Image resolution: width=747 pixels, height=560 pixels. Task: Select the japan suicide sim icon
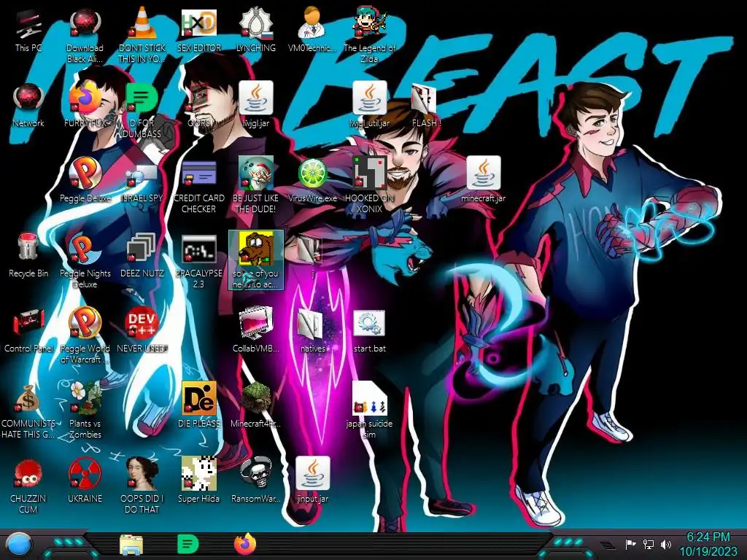(369, 411)
